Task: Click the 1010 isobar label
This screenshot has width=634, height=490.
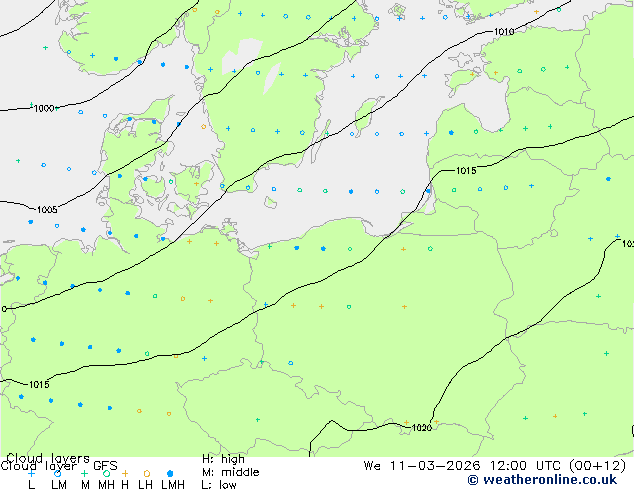Action: coord(504,32)
